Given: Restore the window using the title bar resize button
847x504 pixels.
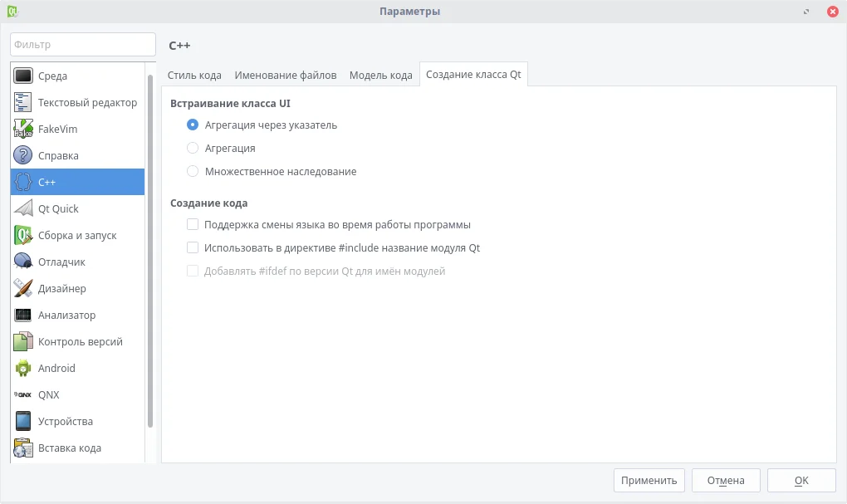Looking at the screenshot, I should 806,12.
